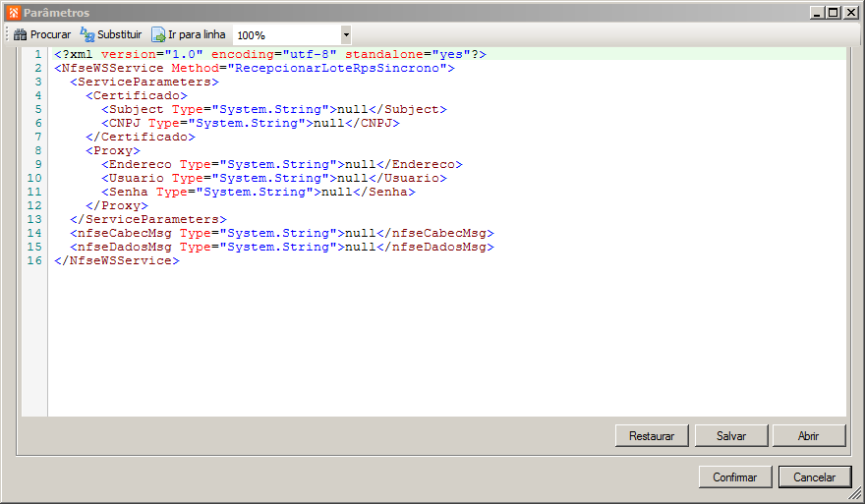Click the closing Certificado tag
Screen dimensions: 865x504
(141, 137)
